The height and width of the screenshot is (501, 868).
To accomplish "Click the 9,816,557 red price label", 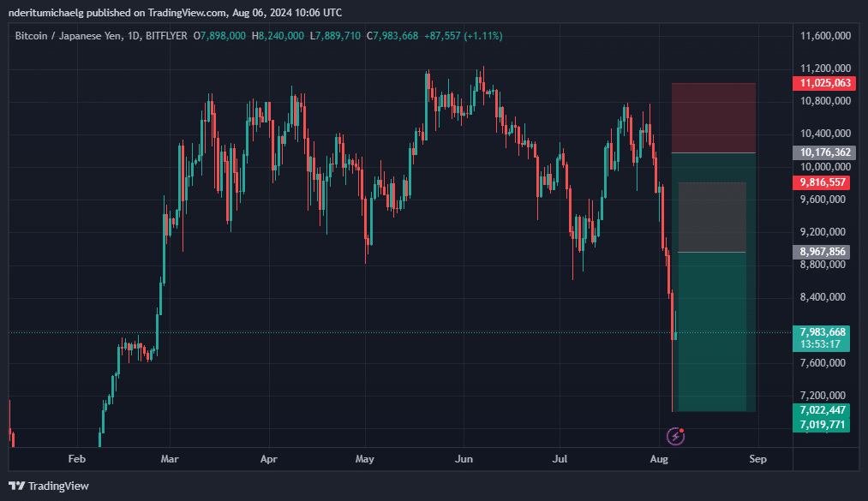I will 822,182.
